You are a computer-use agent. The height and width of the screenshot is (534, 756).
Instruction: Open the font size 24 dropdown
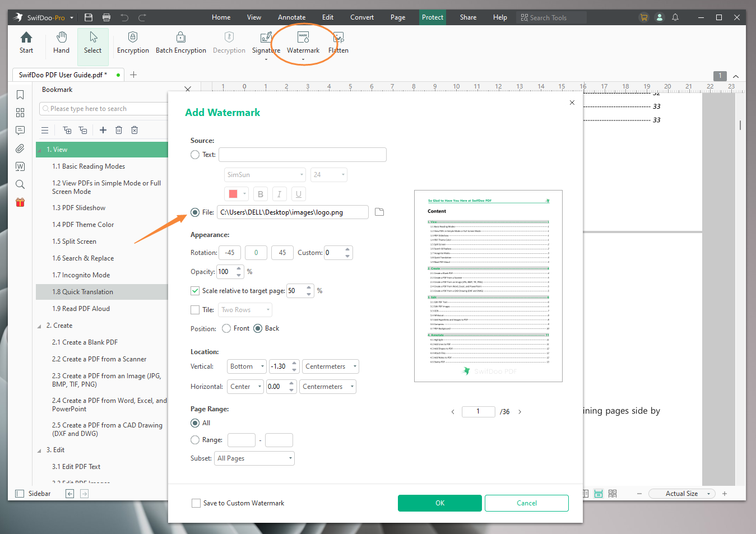click(328, 175)
